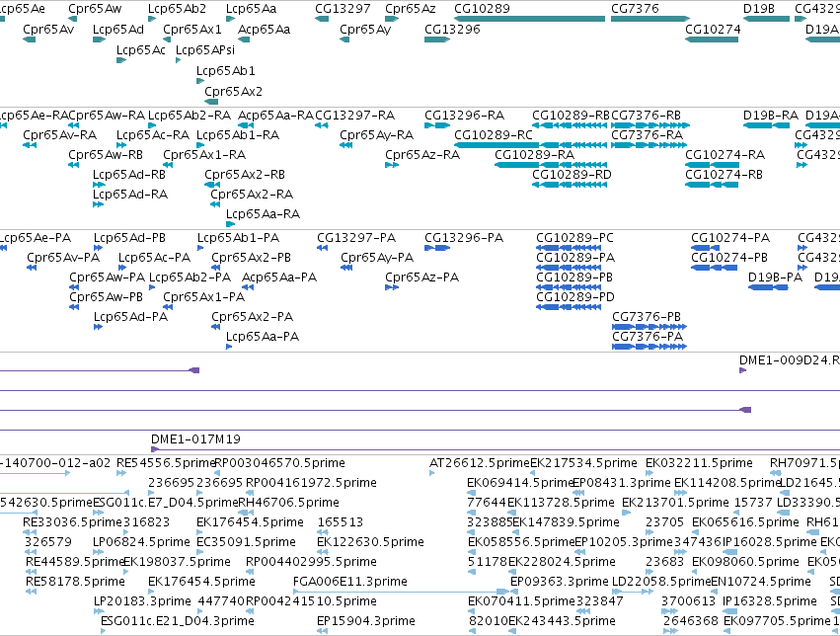Viewport: 840px width, 636px height.
Task: Select EST EK032211.5prime
Action: pyautogui.click(x=699, y=463)
